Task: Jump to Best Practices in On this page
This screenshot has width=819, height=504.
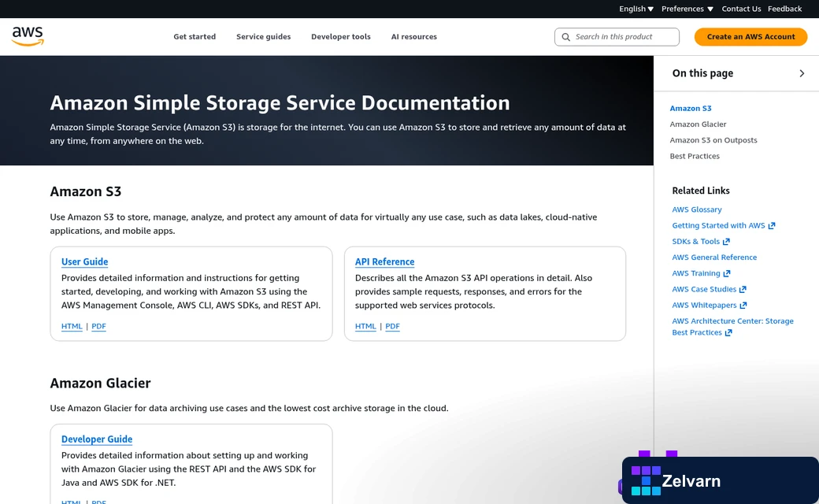Action: point(695,156)
